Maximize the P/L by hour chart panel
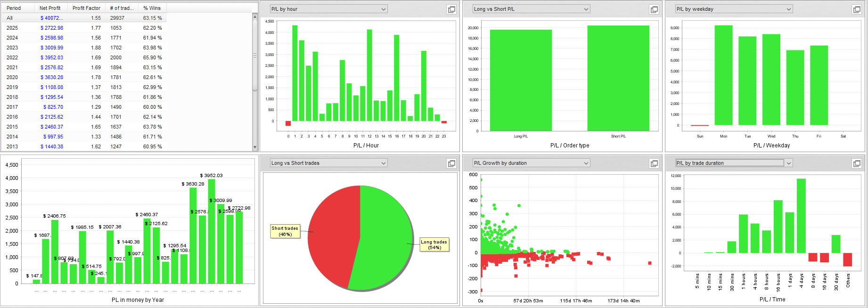The image size is (868, 308). pyautogui.click(x=451, y=9)
